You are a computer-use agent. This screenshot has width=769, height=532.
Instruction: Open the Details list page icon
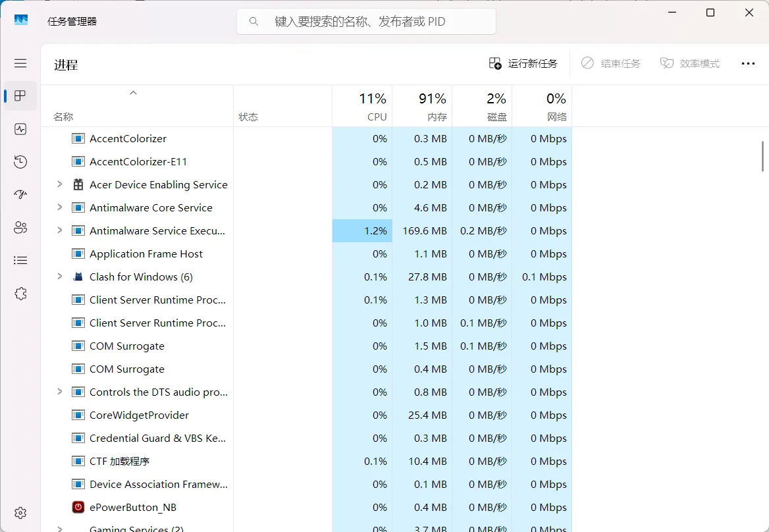click(20, 261)
